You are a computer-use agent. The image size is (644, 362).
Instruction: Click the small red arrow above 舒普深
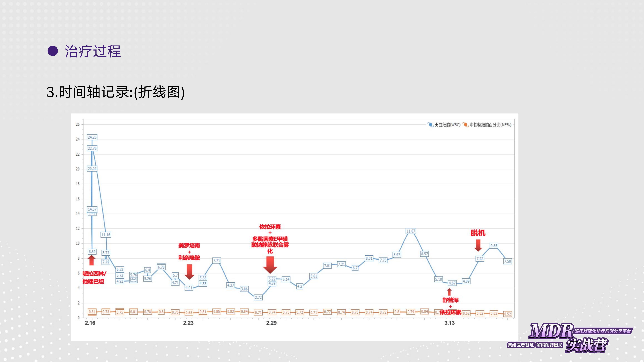(449, 292)
